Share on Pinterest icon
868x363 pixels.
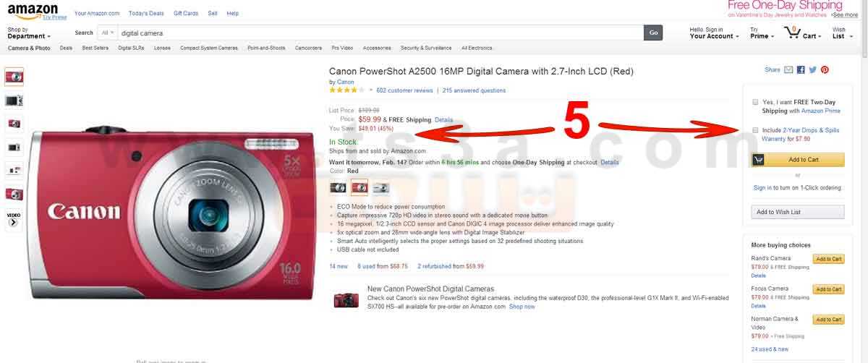[825, 70]
